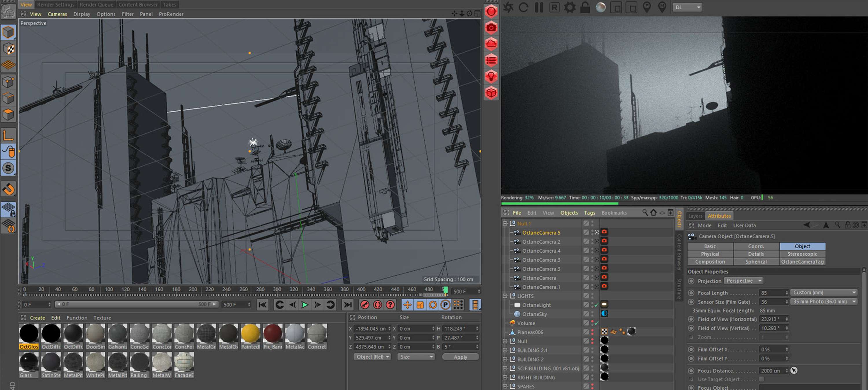Screen dimensions: 868x390
Task: Click the parameter P keying icon
Action: coord(446,305)
